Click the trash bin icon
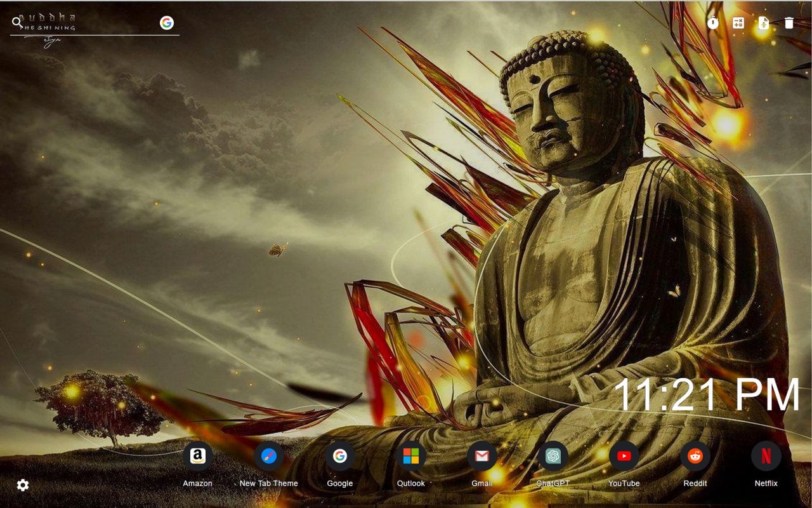812x508 pixels. click(x=789, y=23)
